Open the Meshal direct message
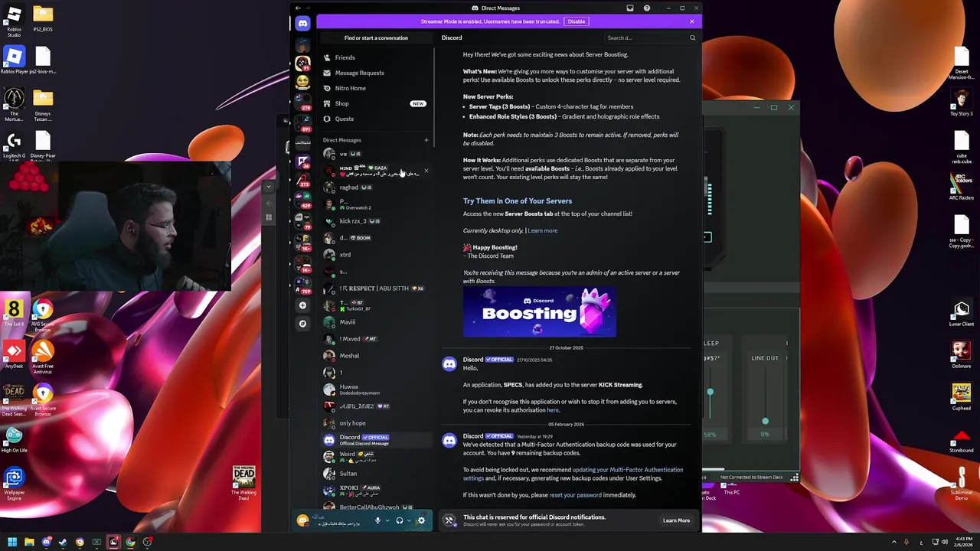This screenshot has width=980, height=551. [x=376, y=356]
